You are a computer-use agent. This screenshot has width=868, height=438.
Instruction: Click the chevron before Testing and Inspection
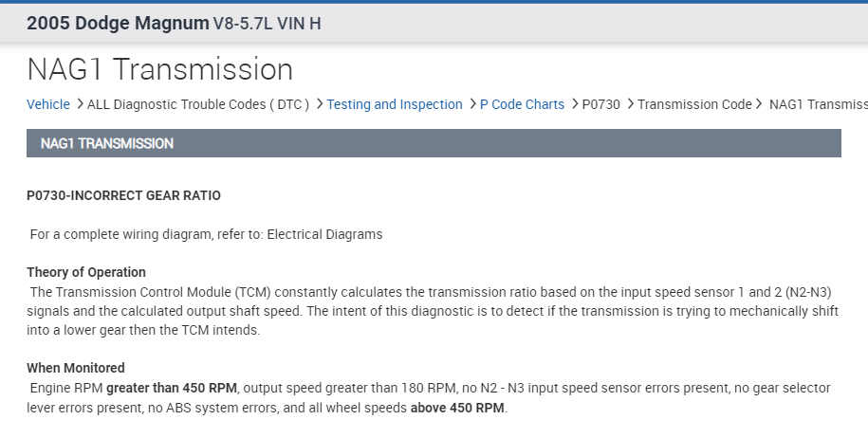pos(320,104)
